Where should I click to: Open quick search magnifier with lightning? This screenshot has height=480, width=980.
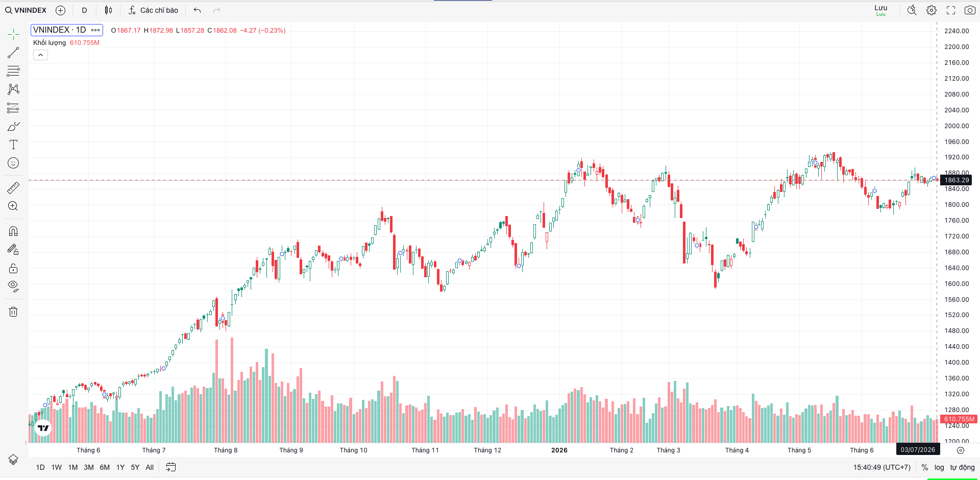912,10
